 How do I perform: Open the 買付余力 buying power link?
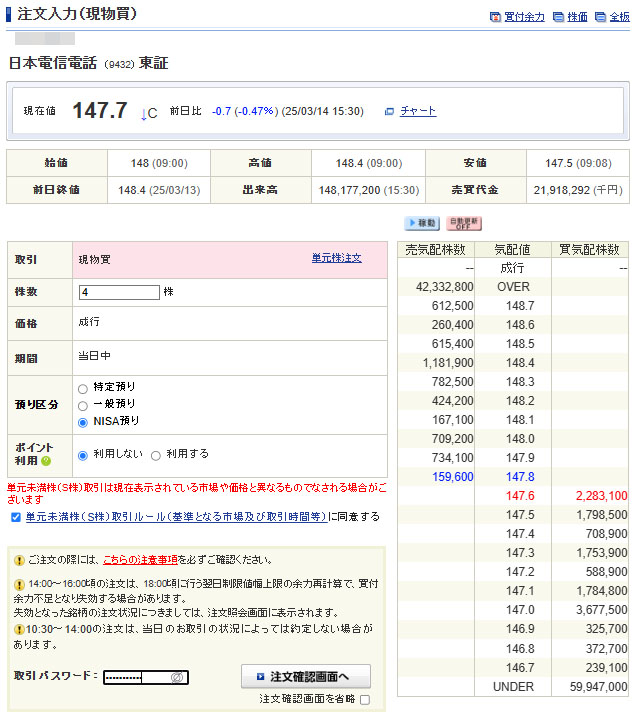[517, 17]
